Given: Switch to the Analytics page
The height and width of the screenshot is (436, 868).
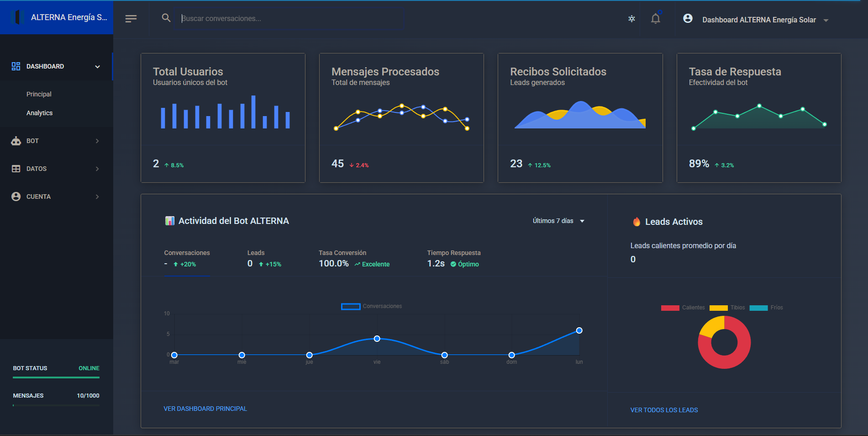Looking at the screenshot, I should click(39, 112).
